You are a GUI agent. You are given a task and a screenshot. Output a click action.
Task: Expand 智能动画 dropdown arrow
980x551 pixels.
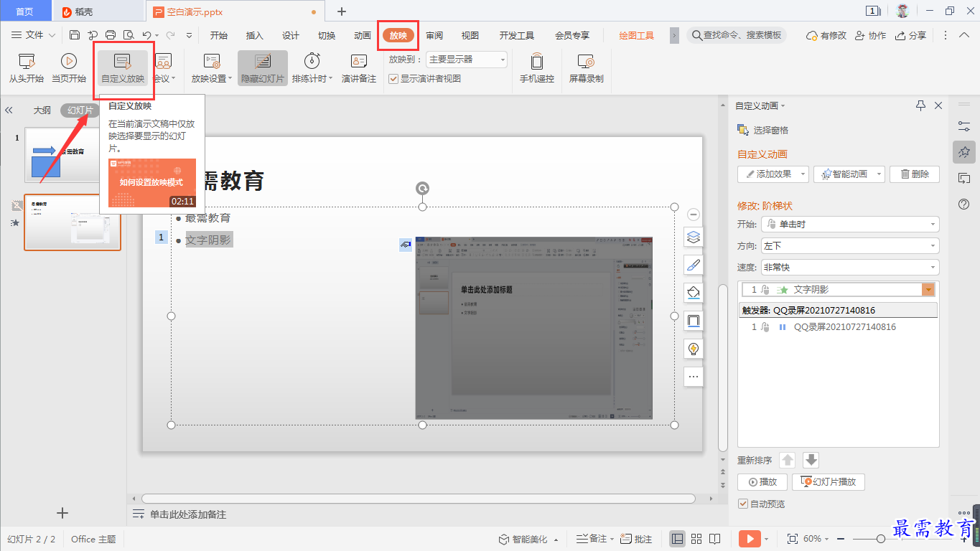879,174
